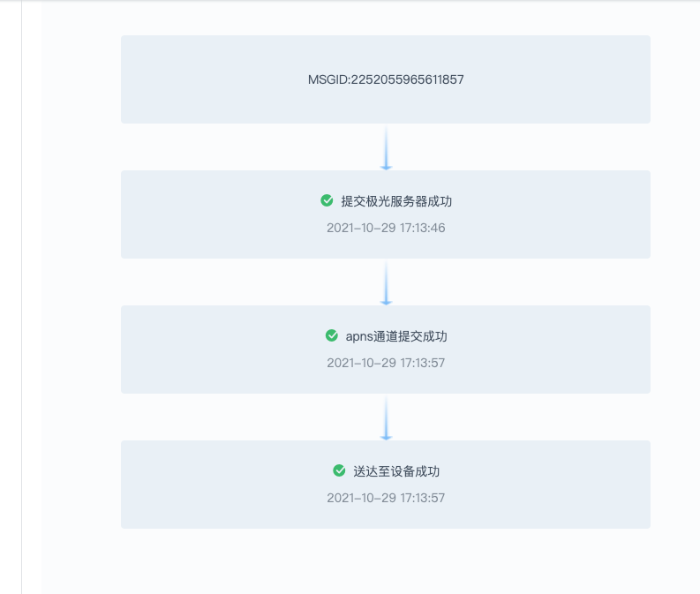Image resolution: width=700 pixels, height=594 pixels.
Task: Click left blank area of 提交极光服务器成功 card
Action: tap(194, 214)
